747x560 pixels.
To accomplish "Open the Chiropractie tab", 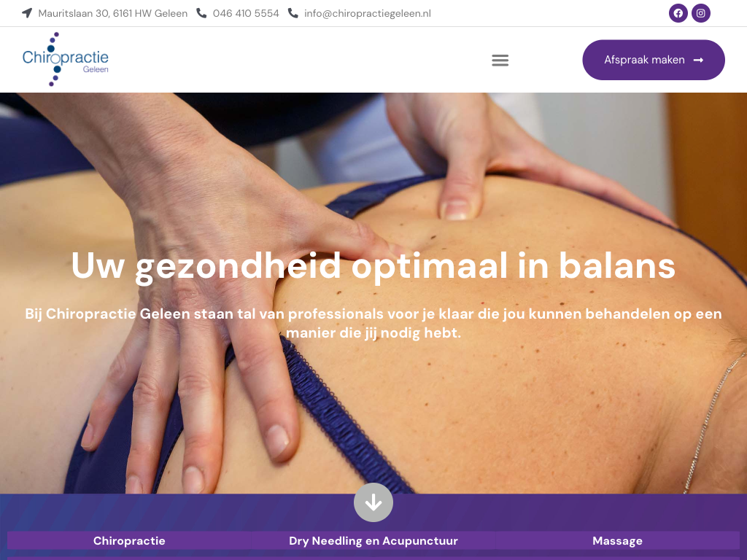I will coord(129,541).
